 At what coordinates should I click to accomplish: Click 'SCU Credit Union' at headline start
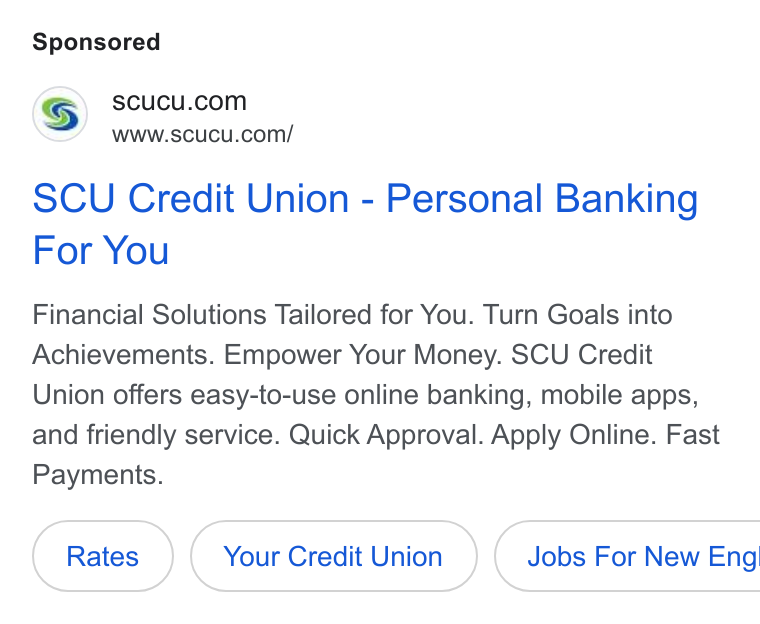pyautogui.click(x=191, y=199)
